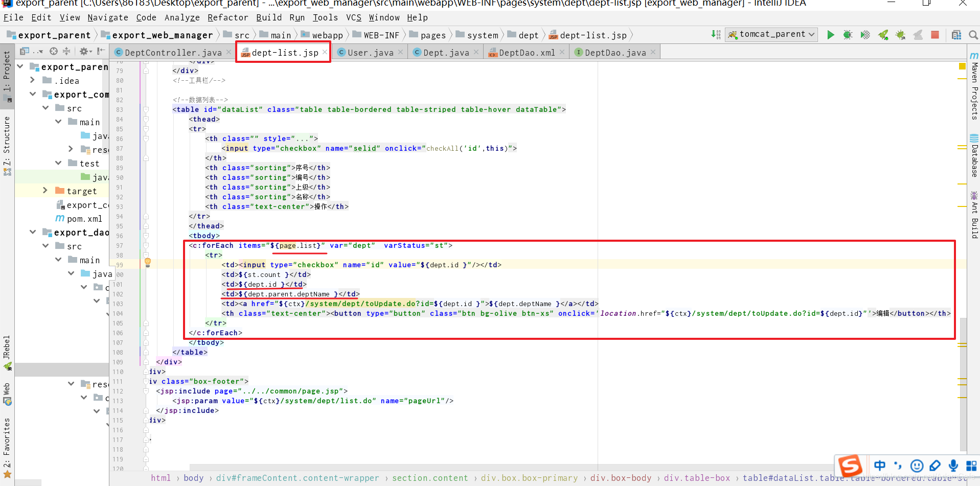Click the Sogou input method logo
Screen dimensions: 980x486
coord(850,466)
